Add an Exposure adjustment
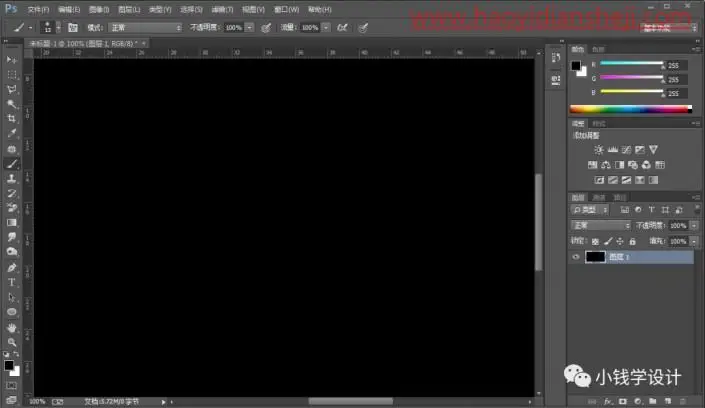The height and width of the screenshot is (408, 705). click(639, 150)
